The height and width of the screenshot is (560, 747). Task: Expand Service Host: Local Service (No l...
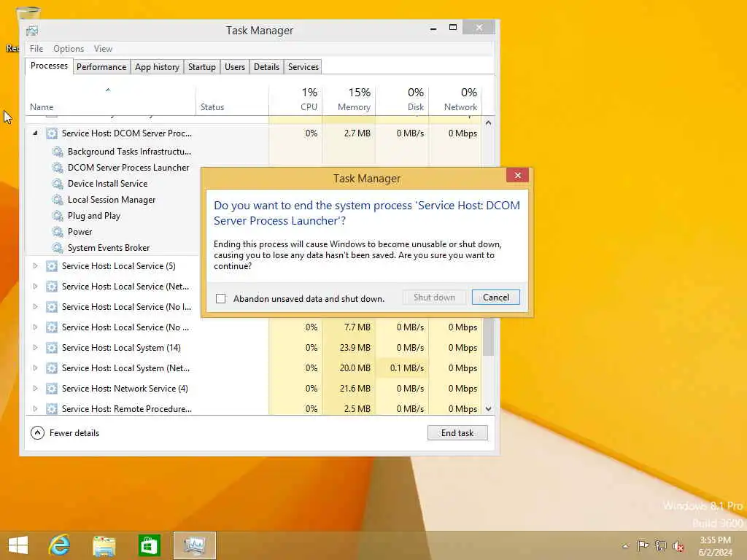coord(35,307)
